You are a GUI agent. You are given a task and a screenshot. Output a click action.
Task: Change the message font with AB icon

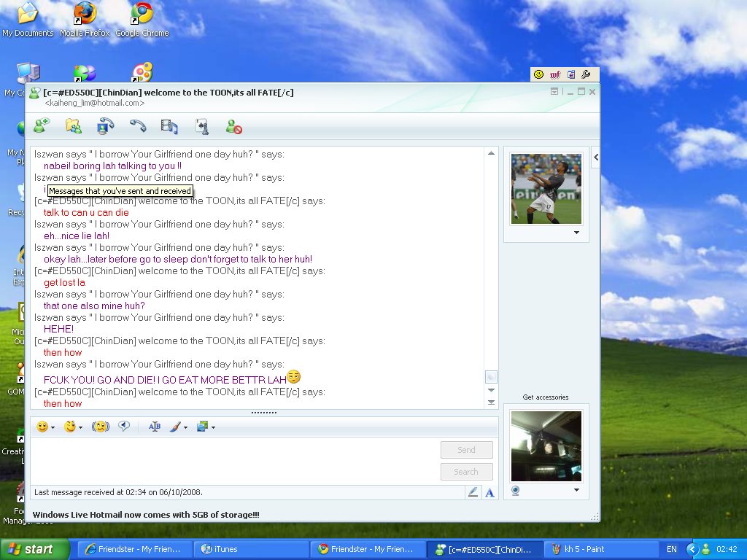click(155, 427)
